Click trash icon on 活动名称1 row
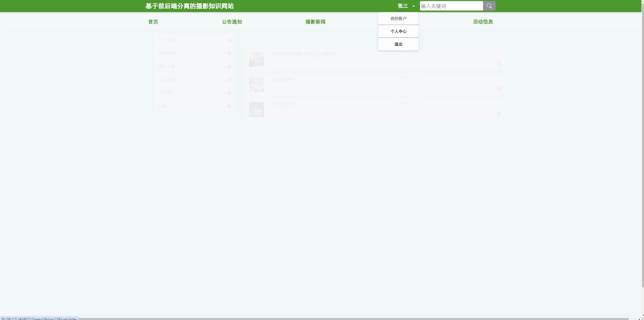644x320 pixels. (x=499, y=114)
